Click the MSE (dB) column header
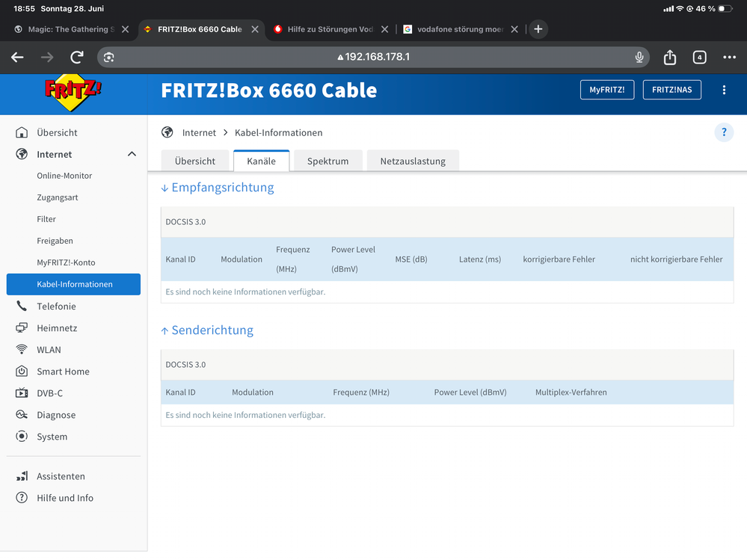 pos(411,259)
